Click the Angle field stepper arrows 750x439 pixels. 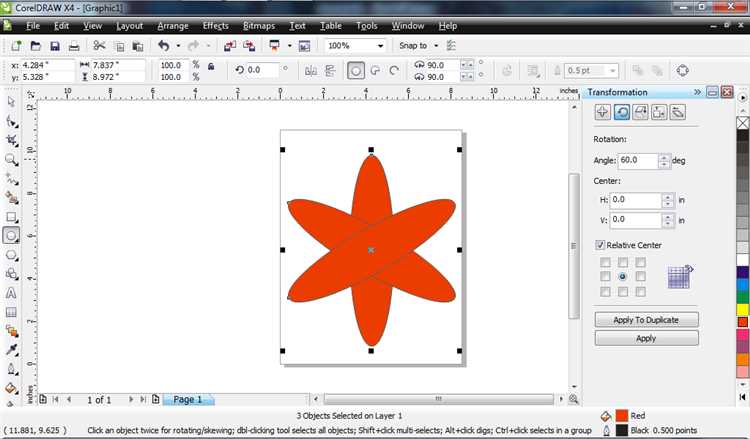tap(663, 161)
